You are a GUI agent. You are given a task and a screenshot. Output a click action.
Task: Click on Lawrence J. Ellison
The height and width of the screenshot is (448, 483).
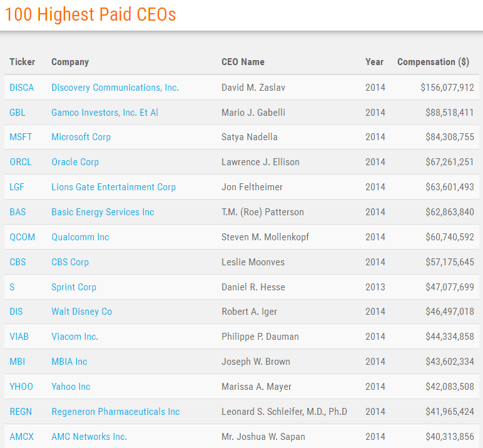pyautogui.click(x=261, y=162)
